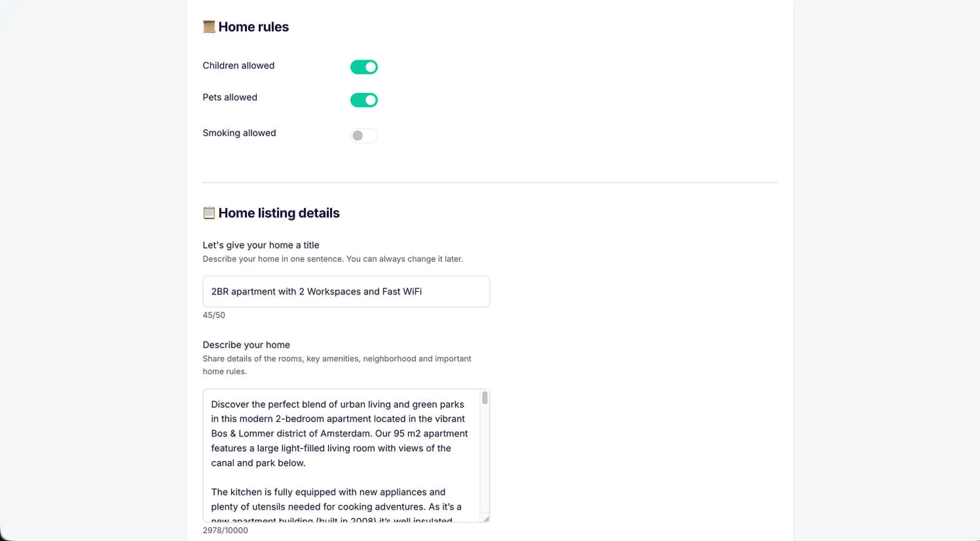Image resolution: width=980 pixels, height=541 pixels.
Task: Click the Pets allowed label
Action: point(230,97)
